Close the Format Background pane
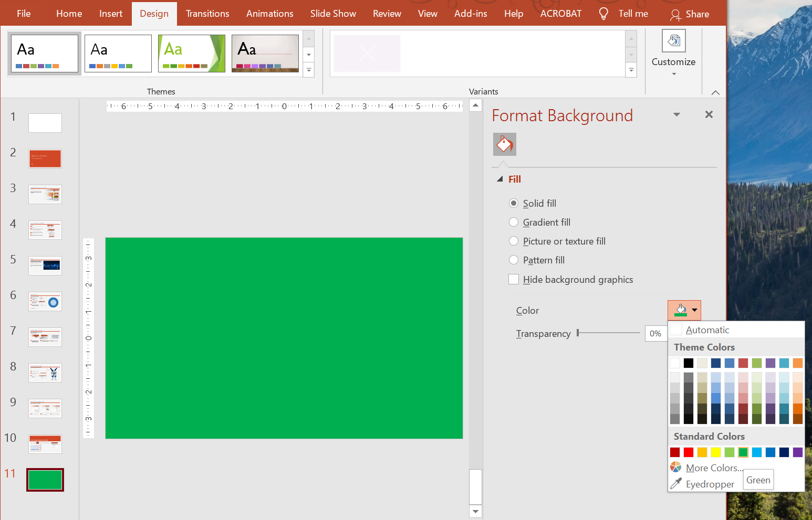The image size is (812, 520). (x=709, y=114)
